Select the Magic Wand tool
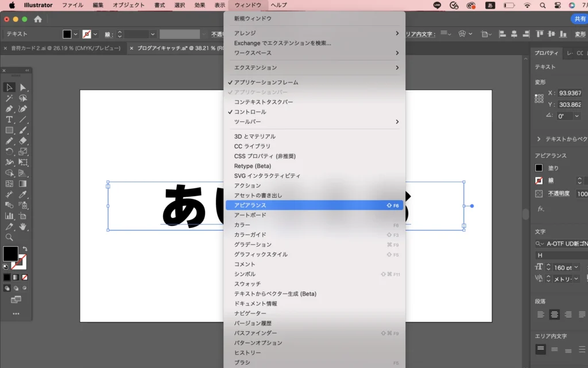 (9, 98)
